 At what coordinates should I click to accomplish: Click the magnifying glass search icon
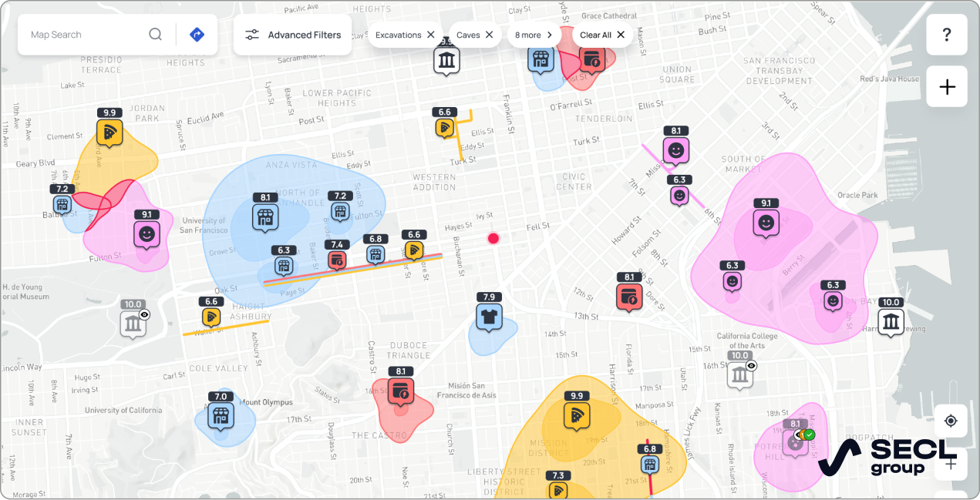[155, 34]
